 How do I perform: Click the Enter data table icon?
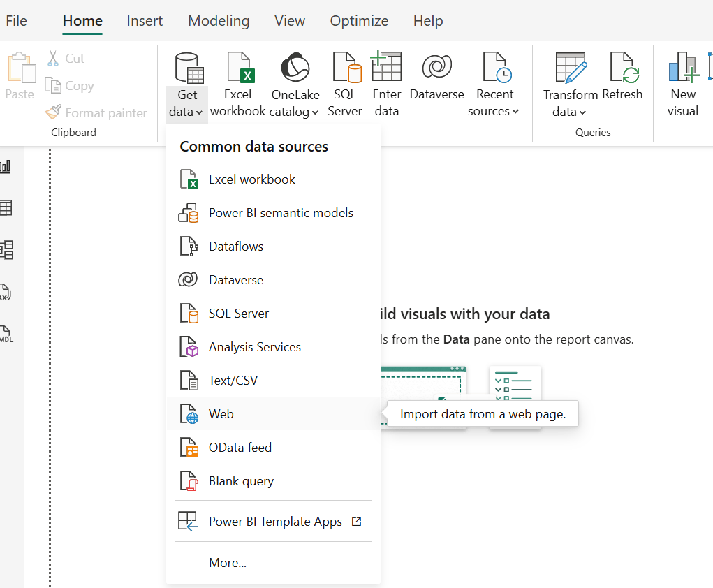[x=386, y=66]
